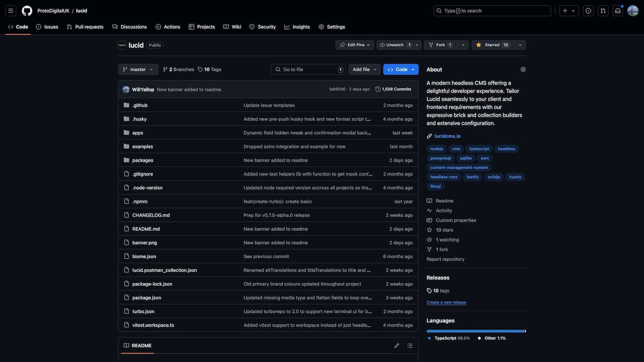Click the TypeScript language color dot

430,338
